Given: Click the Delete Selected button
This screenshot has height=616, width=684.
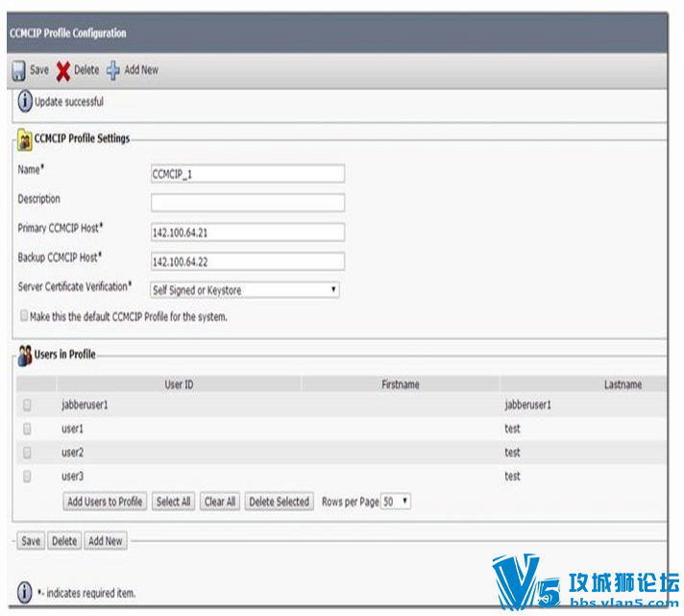Looking at the screenshot, I should click(280, 502).
